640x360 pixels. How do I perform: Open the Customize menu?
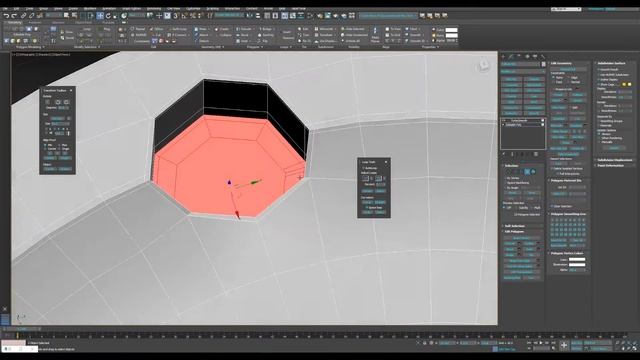[193, 9]
